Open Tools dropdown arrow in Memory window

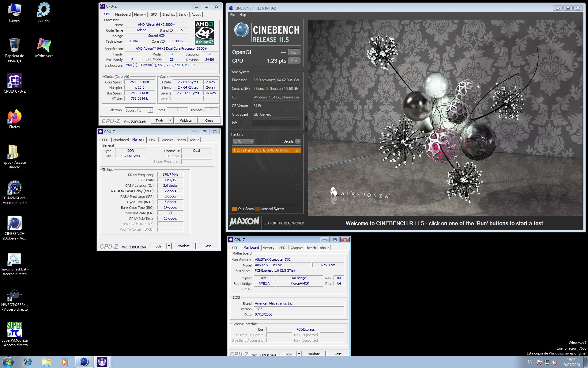(x=169, y=246)
